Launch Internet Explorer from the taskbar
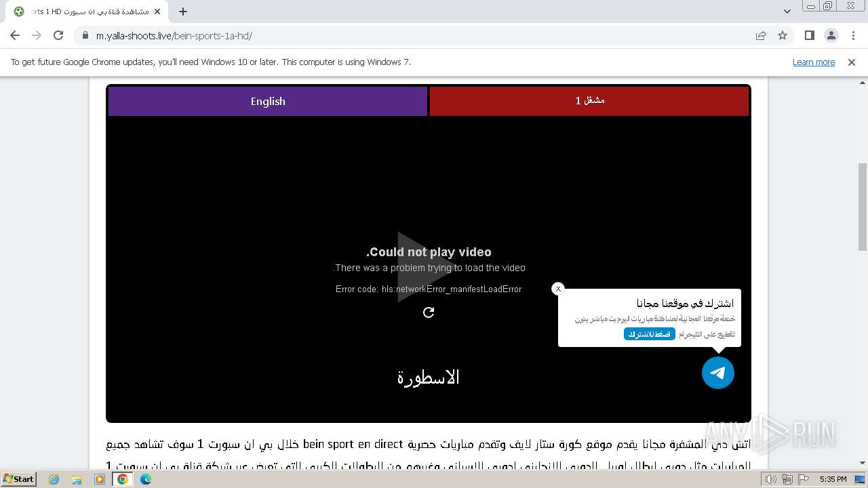868x488 pixels. [54, 479]
